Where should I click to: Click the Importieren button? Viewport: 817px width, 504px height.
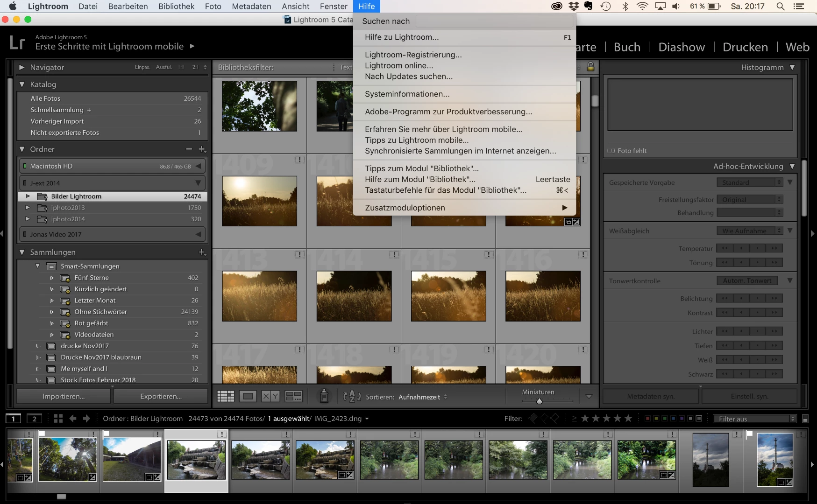tap(64, 396)
